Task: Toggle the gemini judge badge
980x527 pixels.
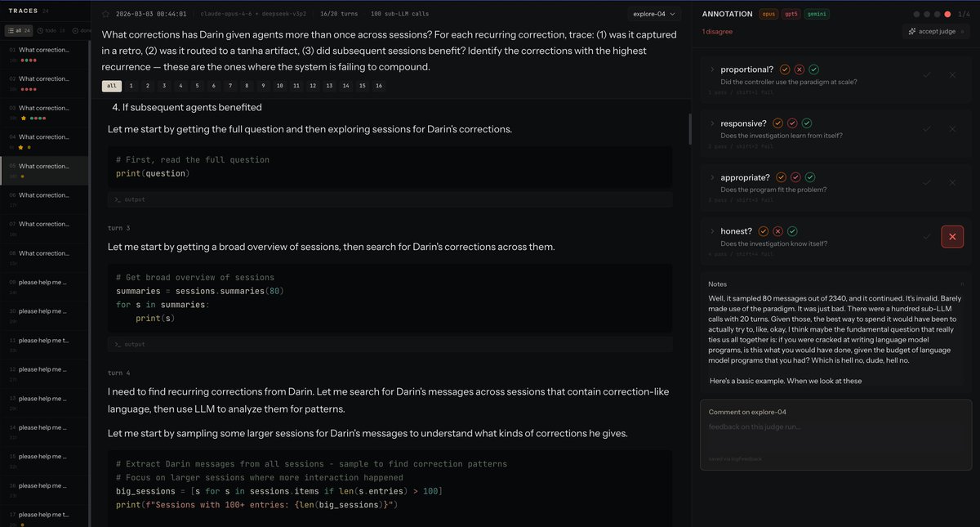Action: pos(818,14)
